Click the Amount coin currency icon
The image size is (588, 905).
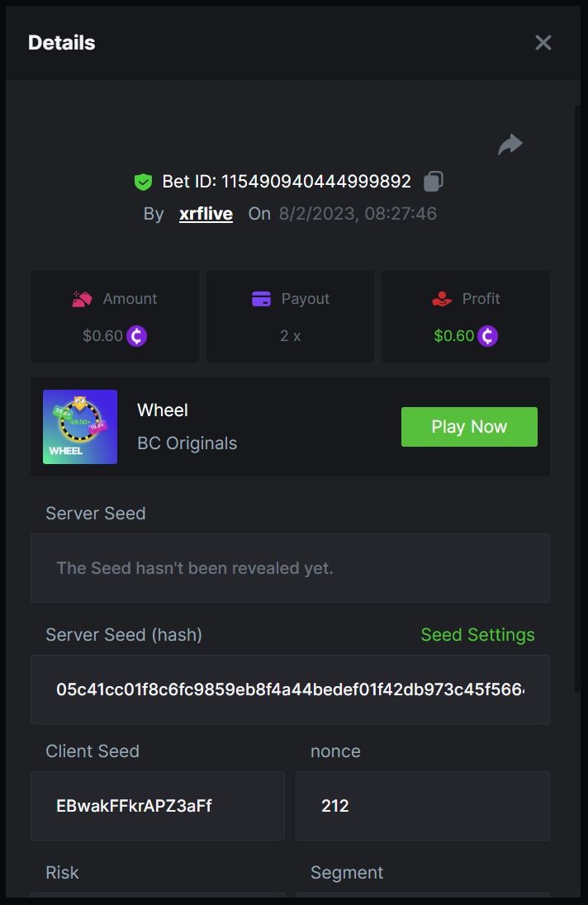coord(137,336)
